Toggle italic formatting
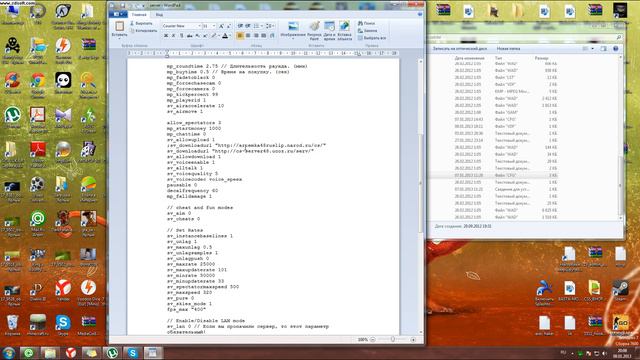 coord(173,36)
